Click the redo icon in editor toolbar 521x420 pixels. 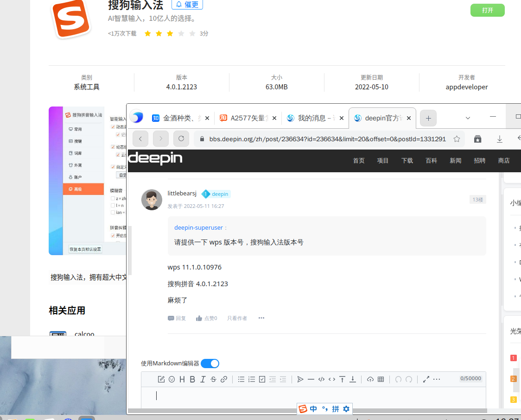coord(409,379)
